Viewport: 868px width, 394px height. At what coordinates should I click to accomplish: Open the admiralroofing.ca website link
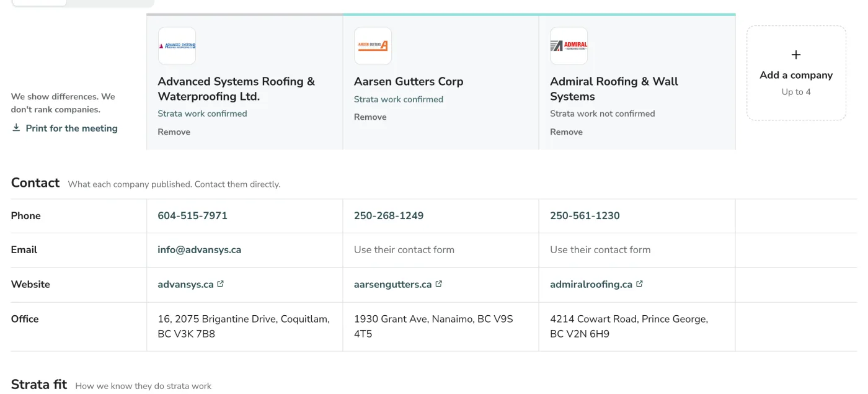point(591,285)
